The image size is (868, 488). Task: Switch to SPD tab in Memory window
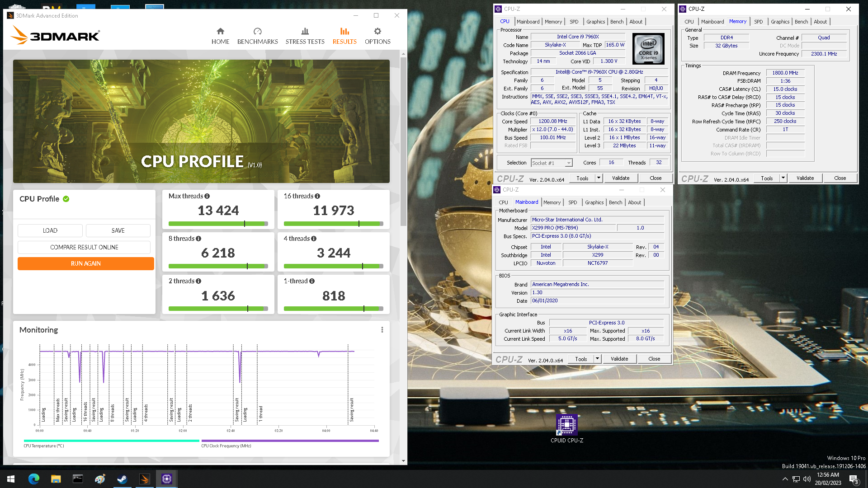coord(759,22)
